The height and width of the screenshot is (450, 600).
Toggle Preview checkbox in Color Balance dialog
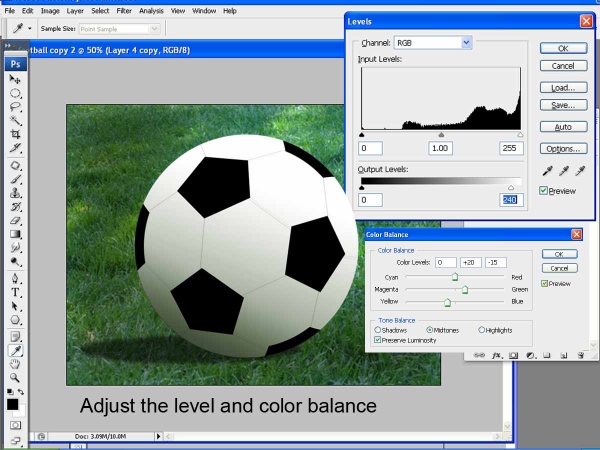click(545, 284)
